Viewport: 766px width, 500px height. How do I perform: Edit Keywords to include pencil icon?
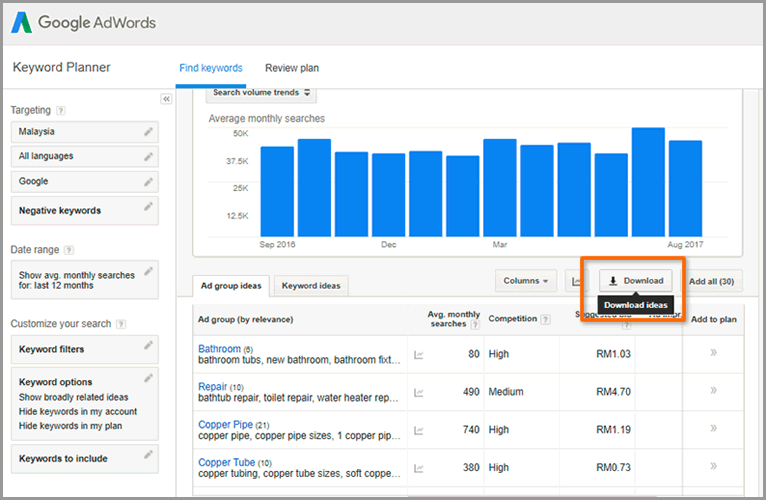(x=149, y=455)
